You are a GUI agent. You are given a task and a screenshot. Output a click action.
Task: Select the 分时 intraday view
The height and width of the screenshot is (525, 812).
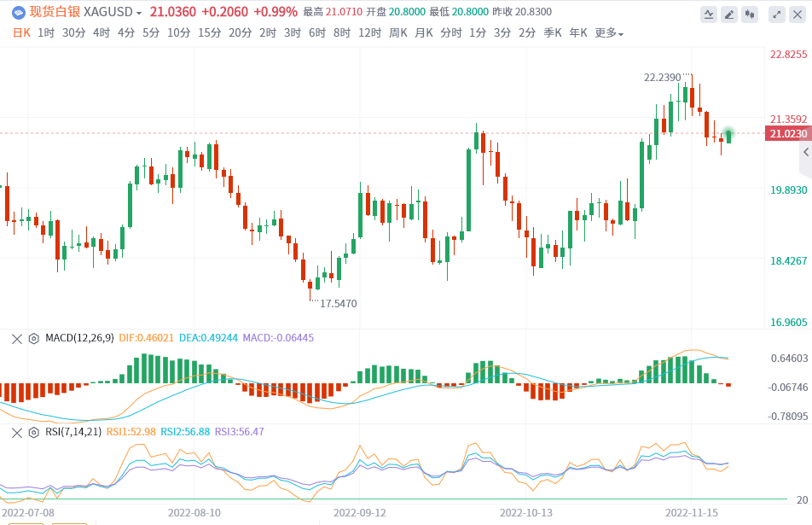pyautogui.click(x=451, y=33)
